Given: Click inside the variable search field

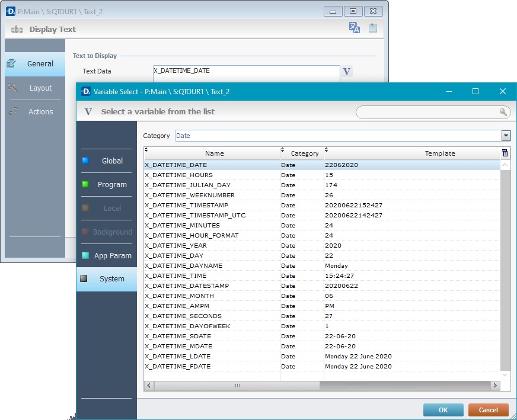Looking at the screenshot, I should (427, 112).
